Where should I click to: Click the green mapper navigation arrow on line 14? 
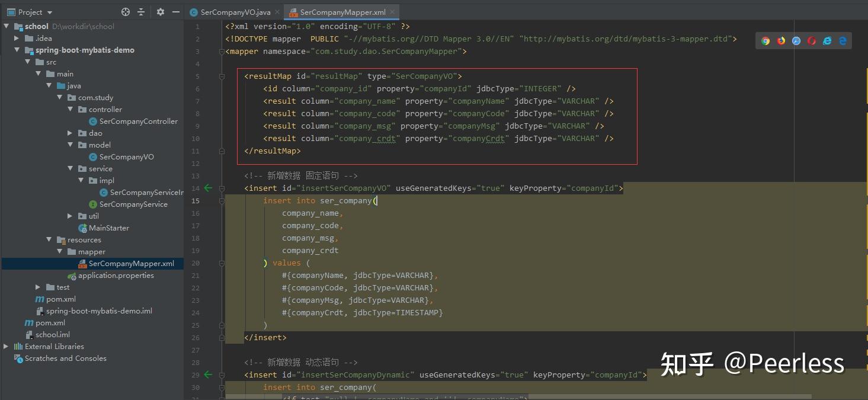pyautogui.click(x=208, y=188)
